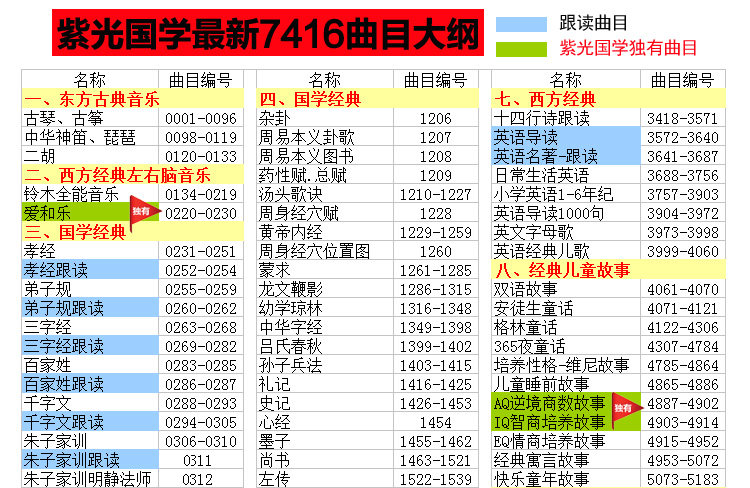Click the green 紫光国学独有曲目 legend swatch
The width and height of the screenshot is (750, 488).
pyautogui.click(x=521, y=49)
